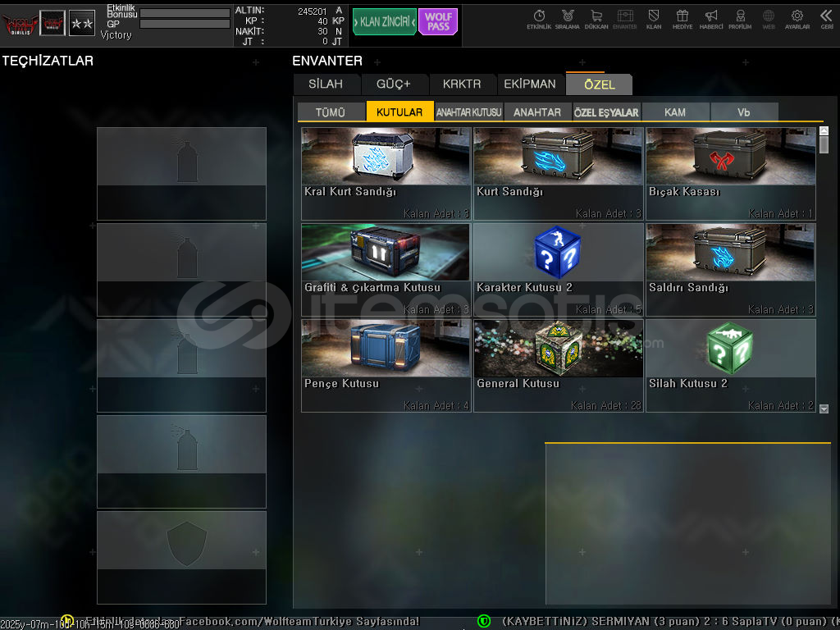This screenshot has height=630, width=840.
Task: Click the "Kurt Sandığı" item name
Action: [509, 192]
